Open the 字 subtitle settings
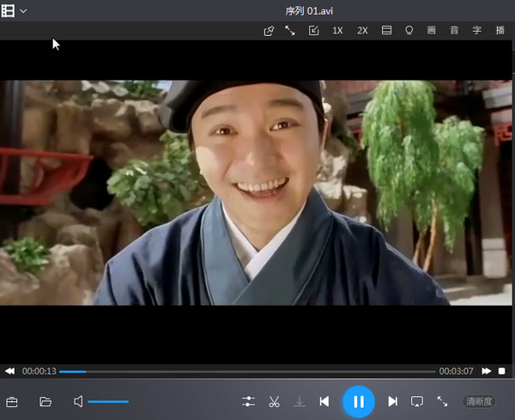This screenshot has width=515, height=420. coord(477,30)
